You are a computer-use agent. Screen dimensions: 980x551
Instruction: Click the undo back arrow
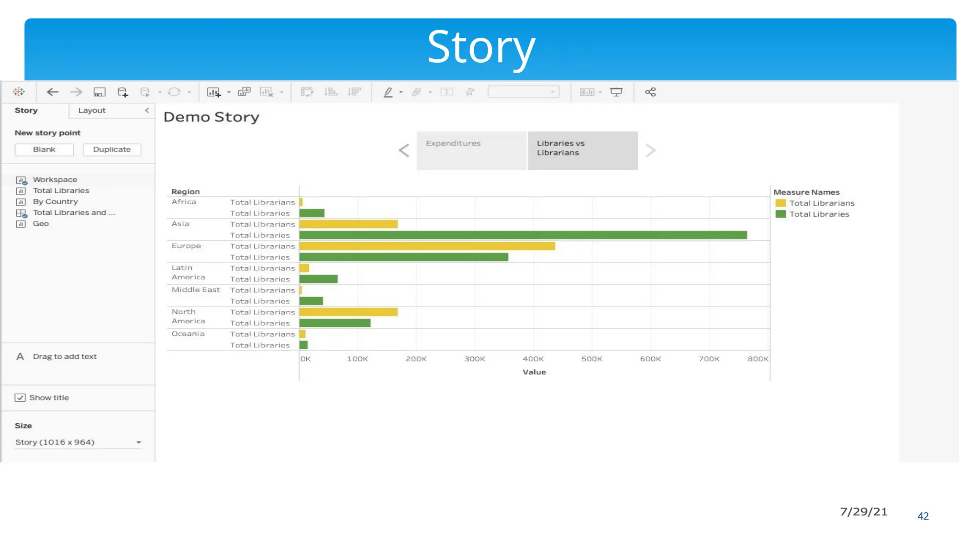[53, 92]
